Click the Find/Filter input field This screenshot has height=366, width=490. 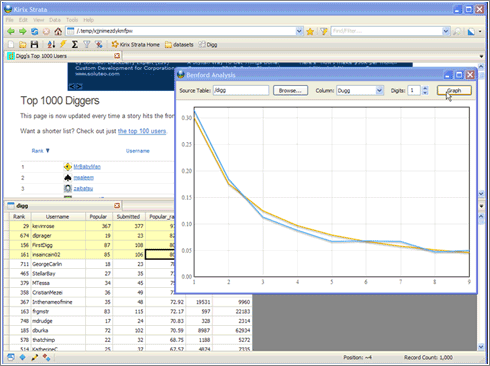387,31
